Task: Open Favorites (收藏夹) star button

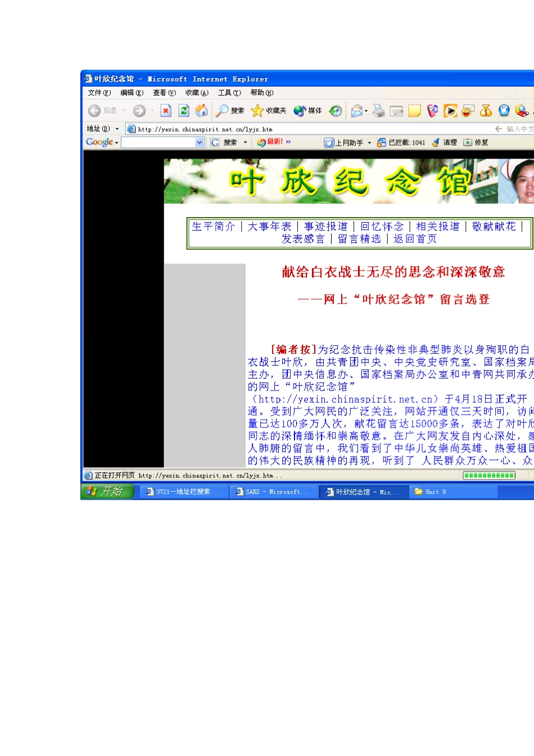Action: 269,111
